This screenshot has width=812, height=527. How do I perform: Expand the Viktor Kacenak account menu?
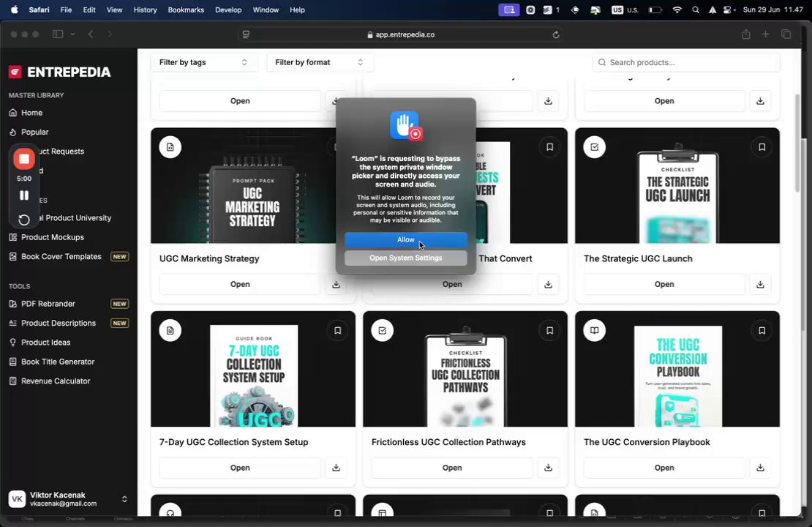(124, 499)
